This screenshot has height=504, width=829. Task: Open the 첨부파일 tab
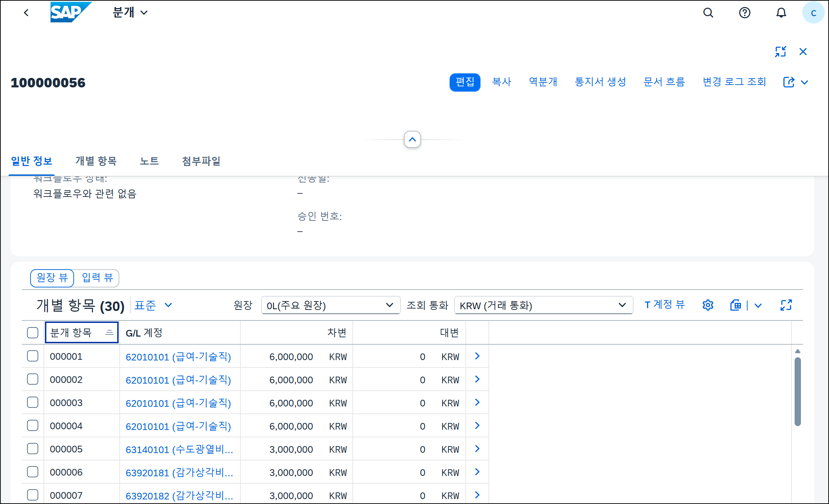point(201,161)
